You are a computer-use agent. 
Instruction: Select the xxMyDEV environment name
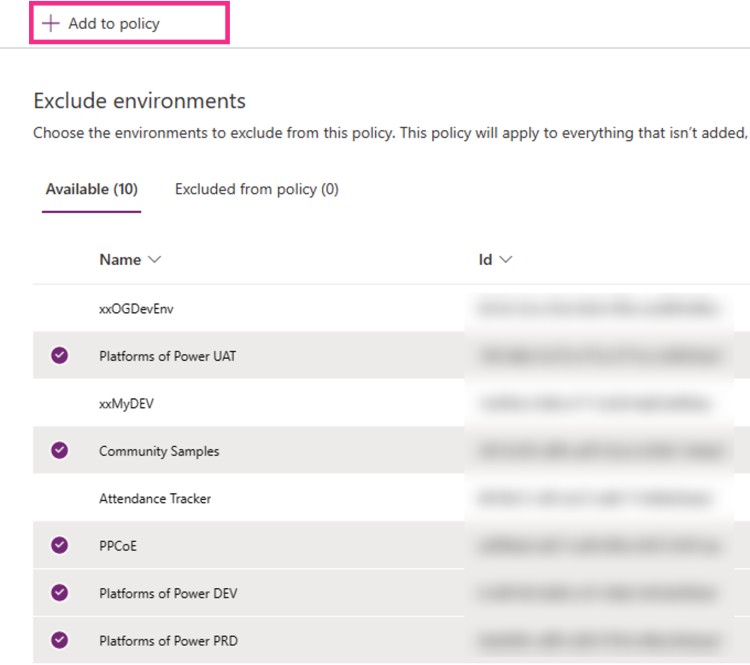pos(126,404)
